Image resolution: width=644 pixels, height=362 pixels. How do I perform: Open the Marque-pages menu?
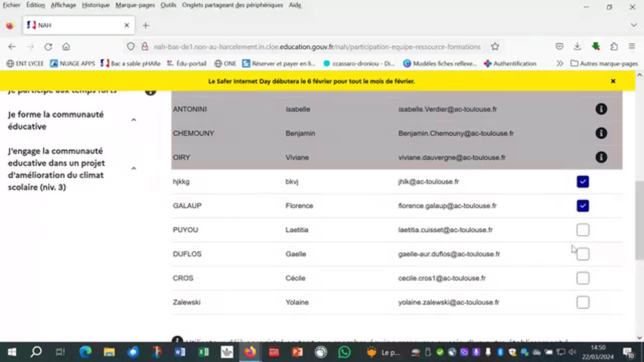135,5
